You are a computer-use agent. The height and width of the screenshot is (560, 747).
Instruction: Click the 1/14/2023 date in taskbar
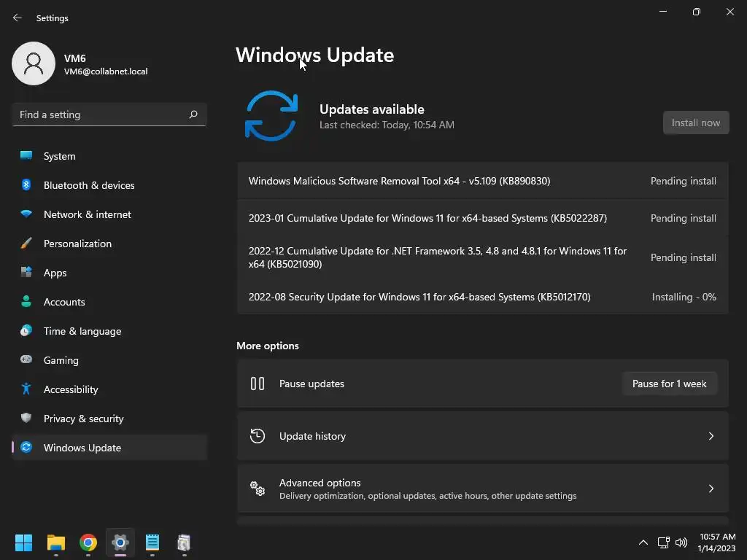coord(716,548)
